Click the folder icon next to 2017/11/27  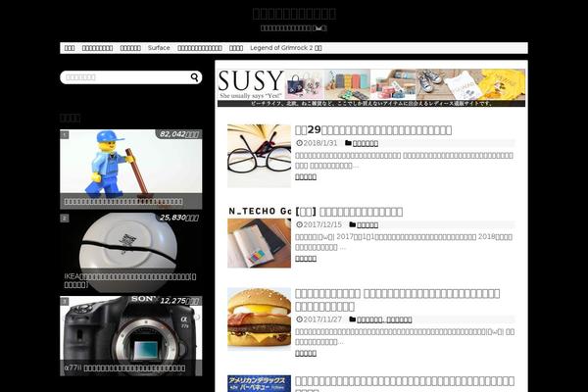point(352,319)
